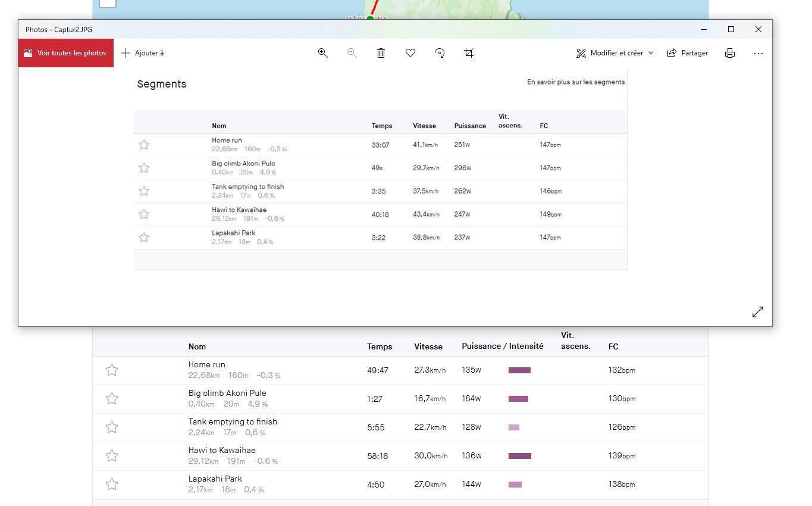812x506 pixels.
Task: Click the Partager share button
Action: 688,53
